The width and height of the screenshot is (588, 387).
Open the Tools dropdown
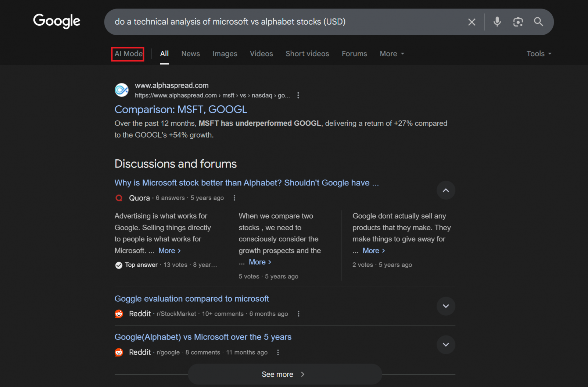538,53
